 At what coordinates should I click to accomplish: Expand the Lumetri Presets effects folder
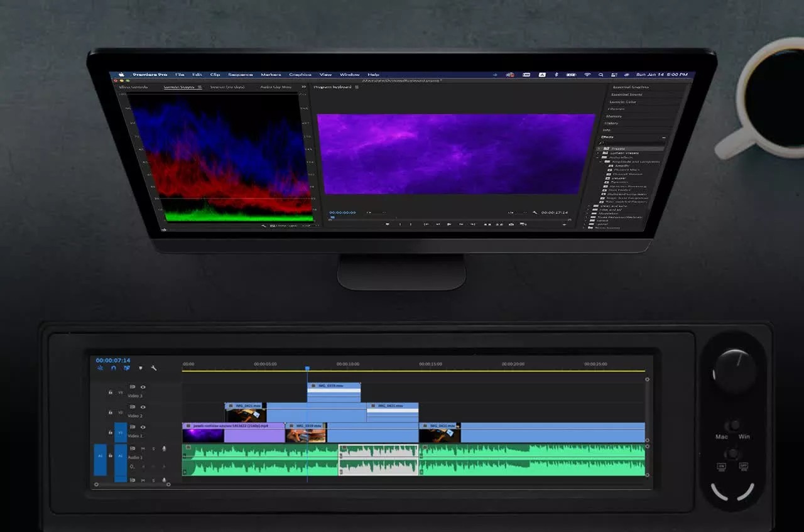(x=597, y=153)
